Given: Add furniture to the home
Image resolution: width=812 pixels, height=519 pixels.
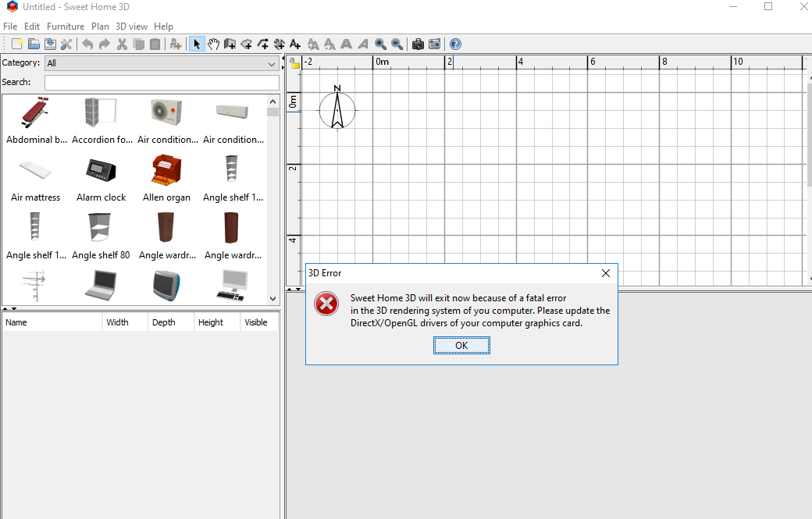Looking at the screenshot, I should tap(176, 44).
